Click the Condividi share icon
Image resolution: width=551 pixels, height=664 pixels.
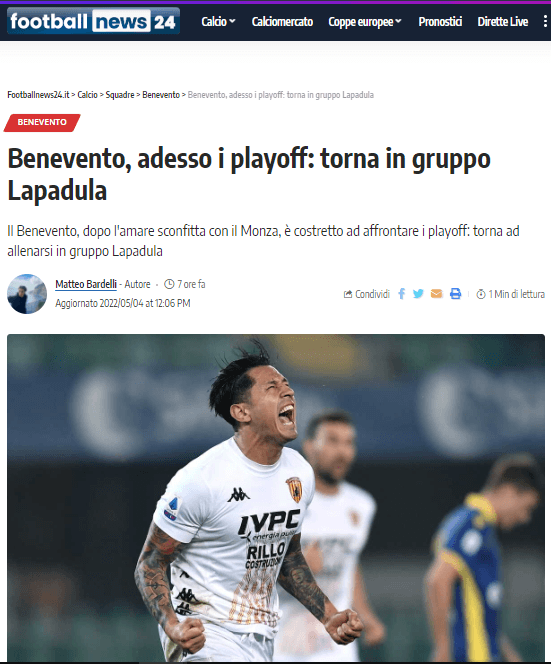coord(348,294)
